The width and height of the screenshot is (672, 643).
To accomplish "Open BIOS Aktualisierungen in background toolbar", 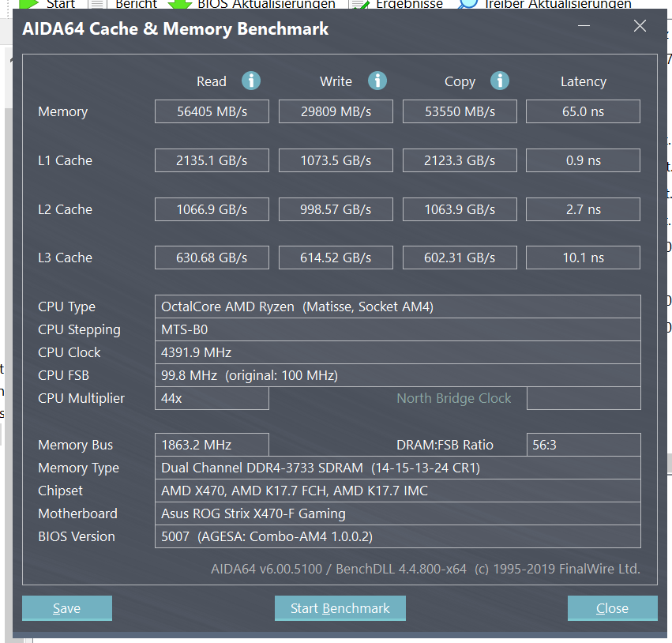I will tap(252, 4).
